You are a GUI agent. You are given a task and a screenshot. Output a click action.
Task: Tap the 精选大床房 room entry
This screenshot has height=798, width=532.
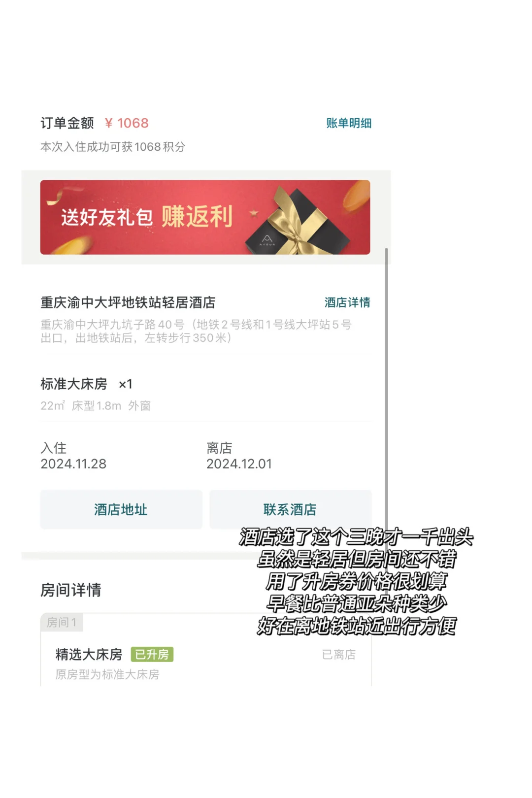(89, 654)
